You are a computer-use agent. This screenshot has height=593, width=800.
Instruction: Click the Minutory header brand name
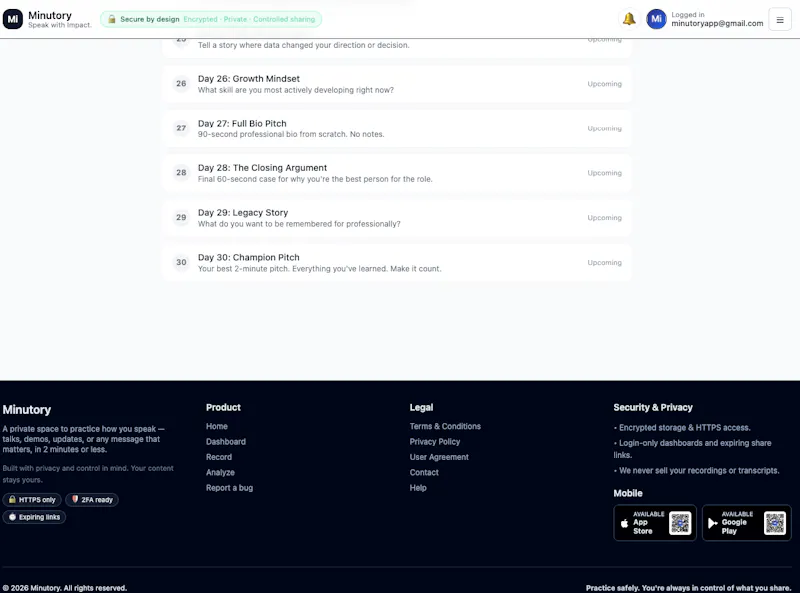50,15
